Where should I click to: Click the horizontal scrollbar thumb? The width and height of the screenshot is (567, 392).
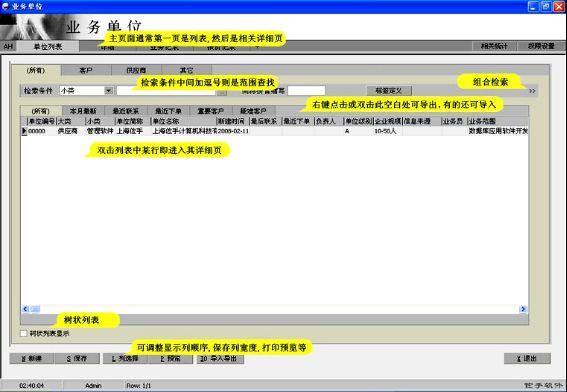click(35, 309)
